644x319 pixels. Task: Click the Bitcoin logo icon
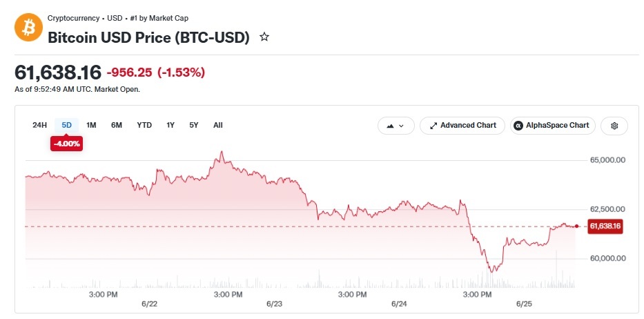tap(29, 27)
